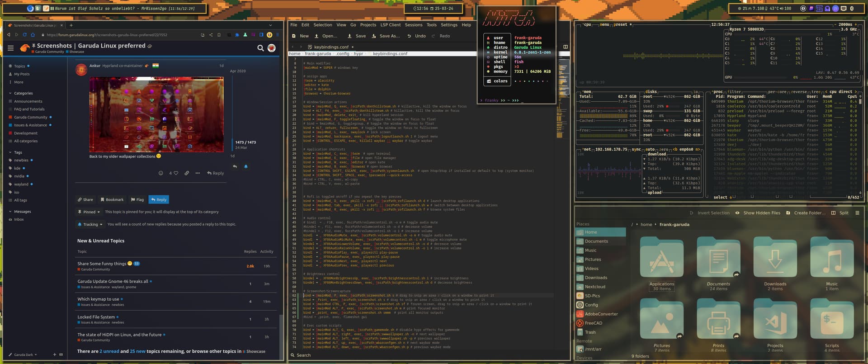
Task: Open the Pinned notification dropdown
Action: 90,212
